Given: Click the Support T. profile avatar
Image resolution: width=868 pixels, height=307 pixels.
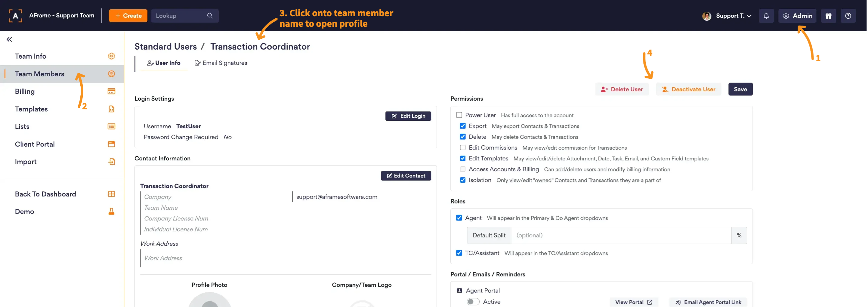Looking at the screenshot, I should click(707, 16).
